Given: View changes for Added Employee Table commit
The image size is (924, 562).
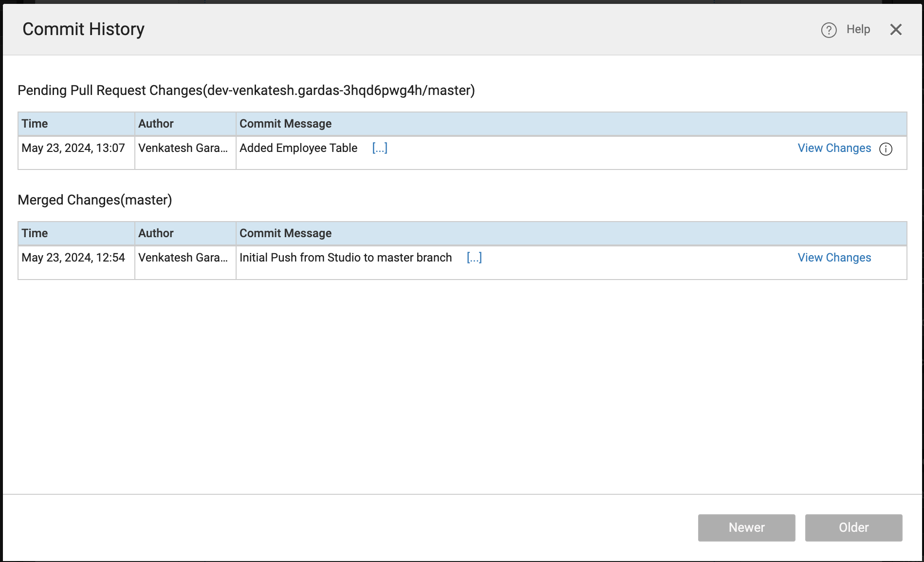Looking at the screenshot, I should (834, 148).
